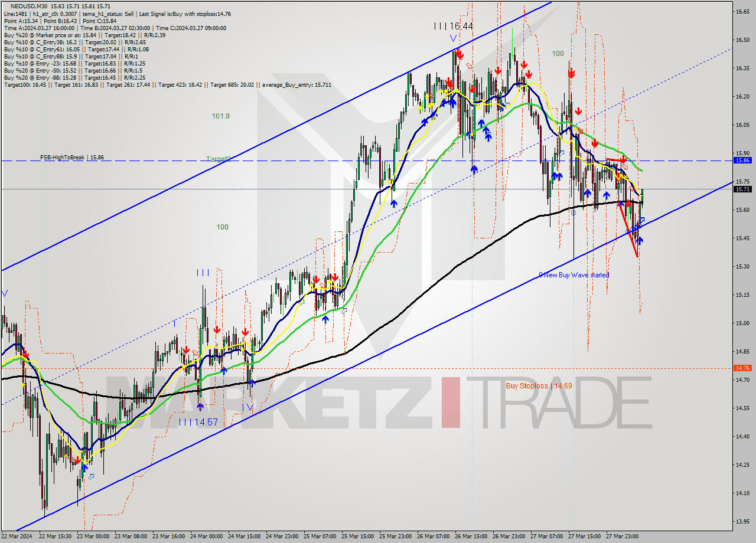The height and width of the screenshot is (543, 756).
Task: Click the '25 Mar 07:00' time axis label
Action: point(320,537)
